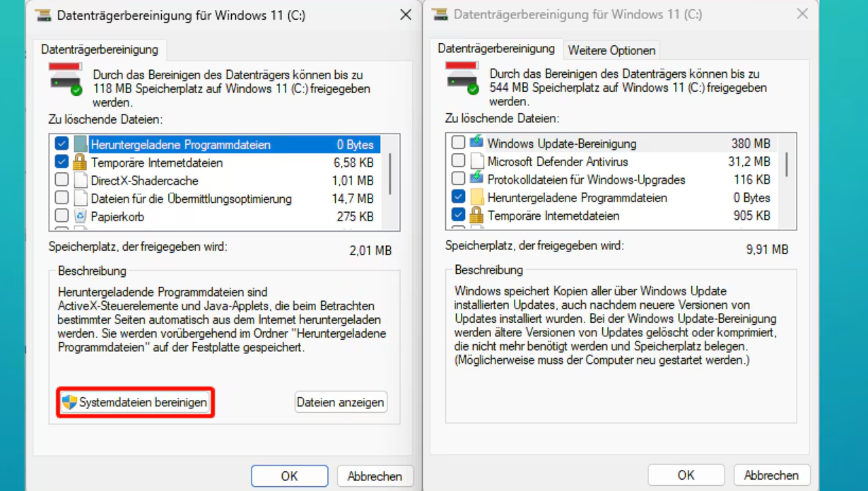Click the right dialog's title bar app icon

[x=439, y=14]
